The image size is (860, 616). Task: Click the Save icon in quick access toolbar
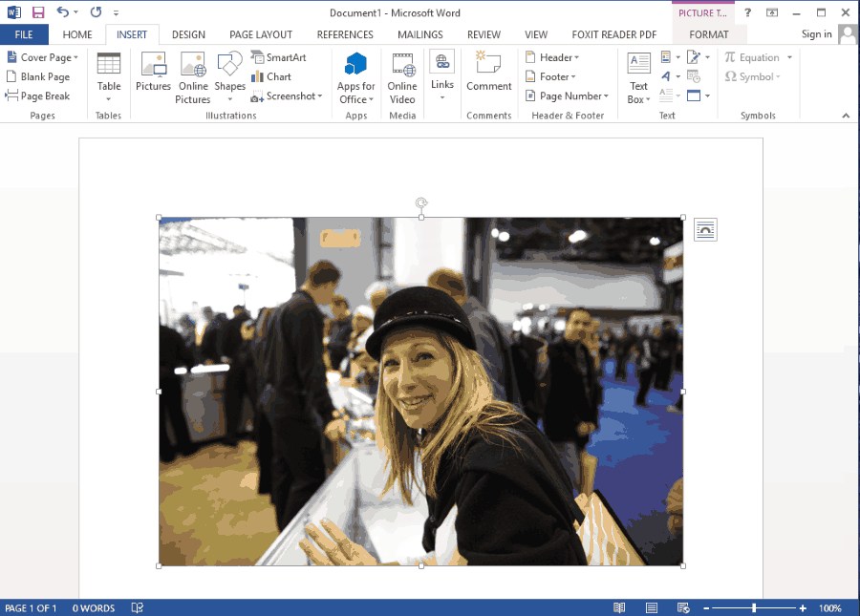coord(38,12)
